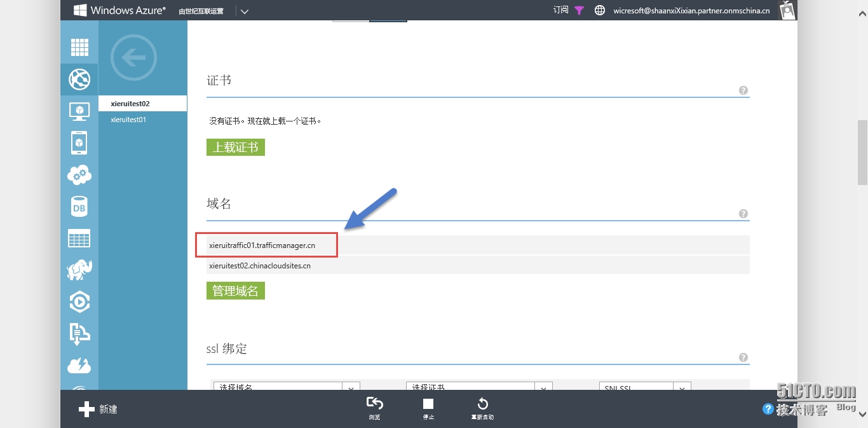Open Virtual Machines monitor icon in sidebar

(79, 111)
